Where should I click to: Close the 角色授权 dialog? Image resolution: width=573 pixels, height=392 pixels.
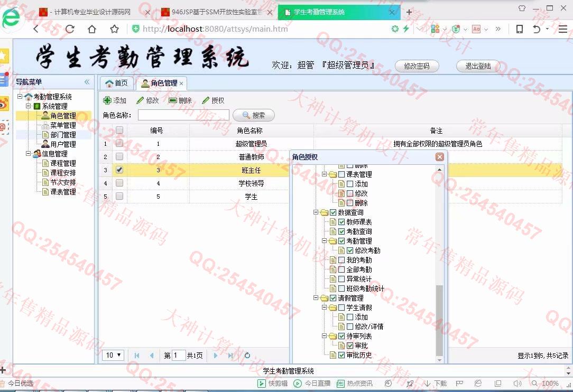(439, 157)
